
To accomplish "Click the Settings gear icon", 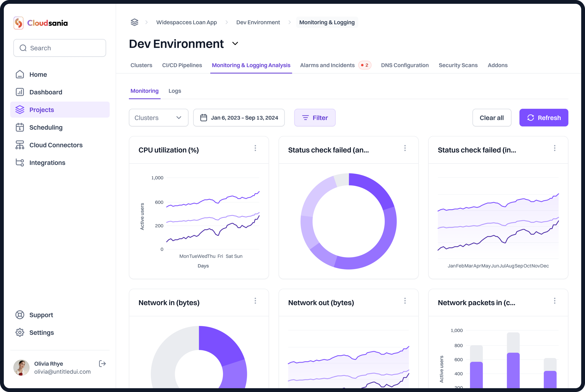I will point(20,333).
